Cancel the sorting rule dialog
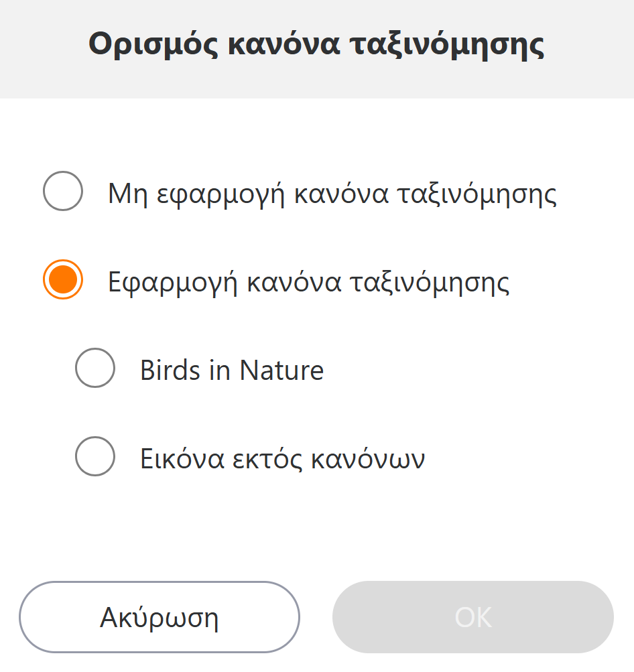Viewport: 634px width, 672px height. (160, 617)
